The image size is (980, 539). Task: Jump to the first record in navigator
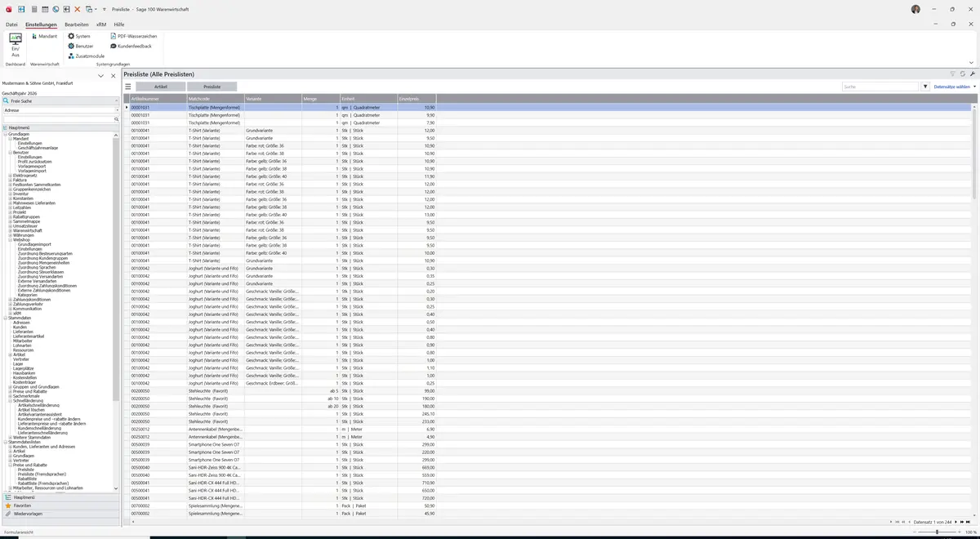pyautogui.click(x=898, y=522)
